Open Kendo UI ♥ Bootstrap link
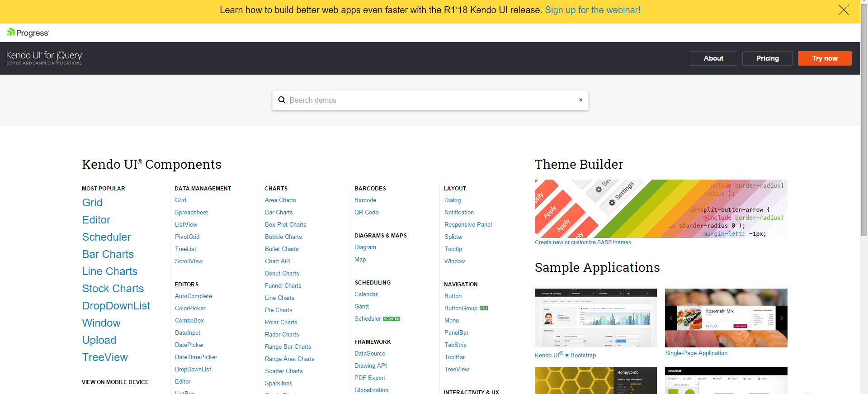This screenshot has height=394, width=868. tap(565, 355)
